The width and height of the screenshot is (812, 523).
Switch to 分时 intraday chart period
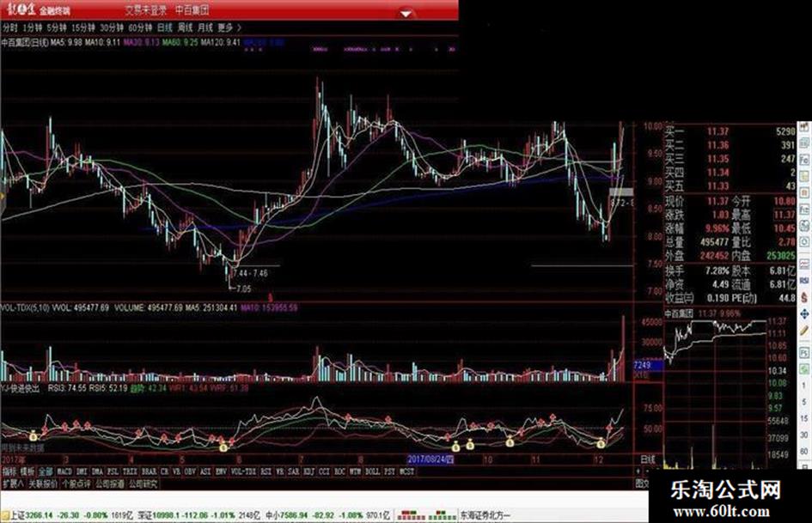tap(9, 27)
